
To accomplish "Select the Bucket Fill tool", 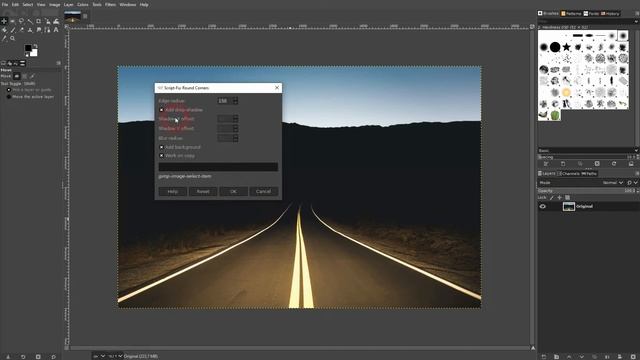I will click(x=4, y=30).
